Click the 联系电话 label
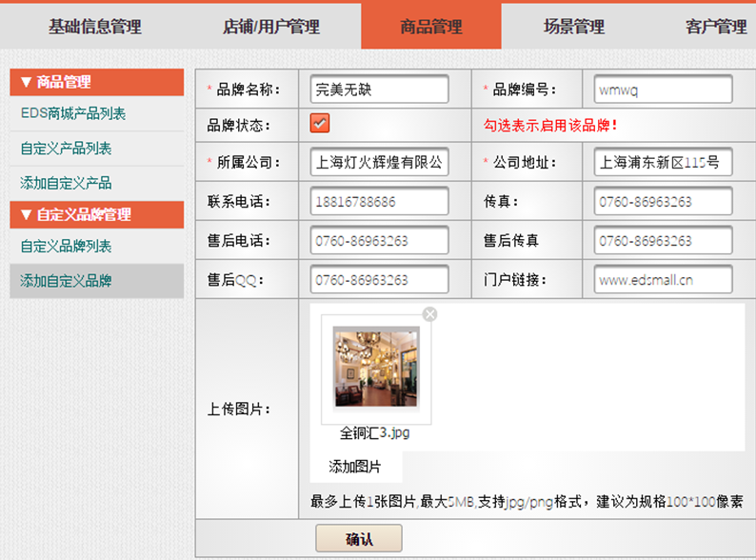The height and width of the screenshot is (560, 756). (239, 201)
